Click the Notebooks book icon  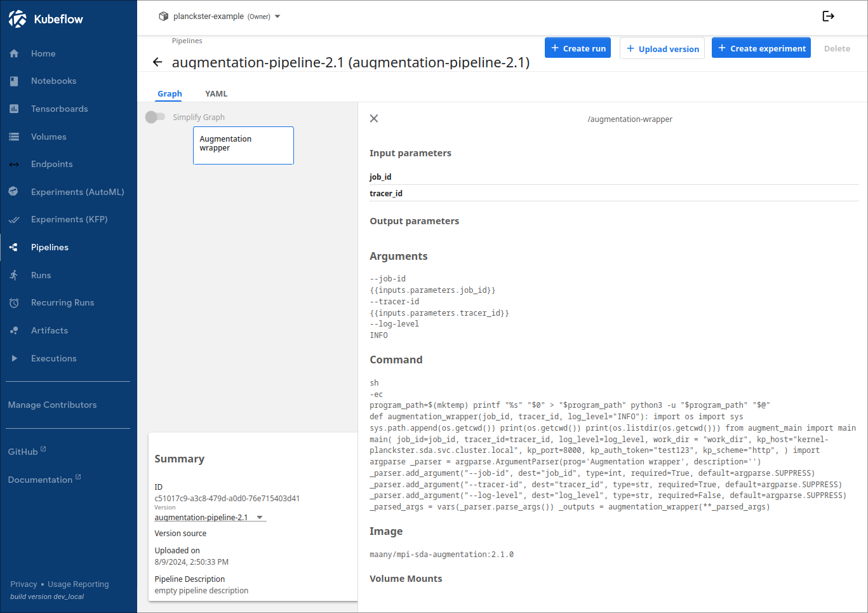[x=14, y=81]
